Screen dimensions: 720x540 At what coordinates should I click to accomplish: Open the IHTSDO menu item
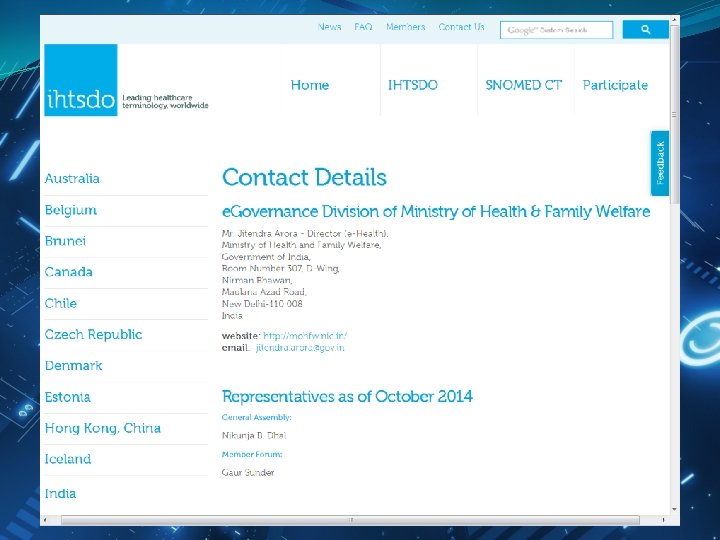tap(413, 85)
